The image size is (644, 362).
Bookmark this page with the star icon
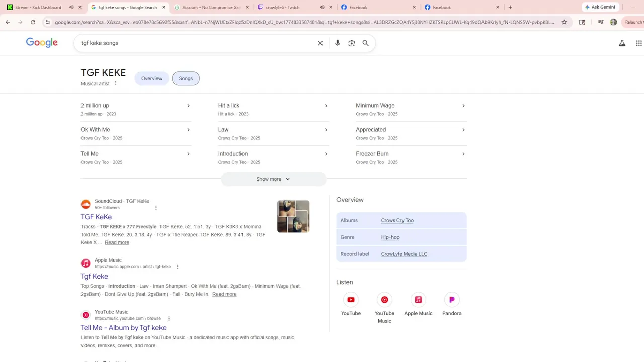click(565, 22)
